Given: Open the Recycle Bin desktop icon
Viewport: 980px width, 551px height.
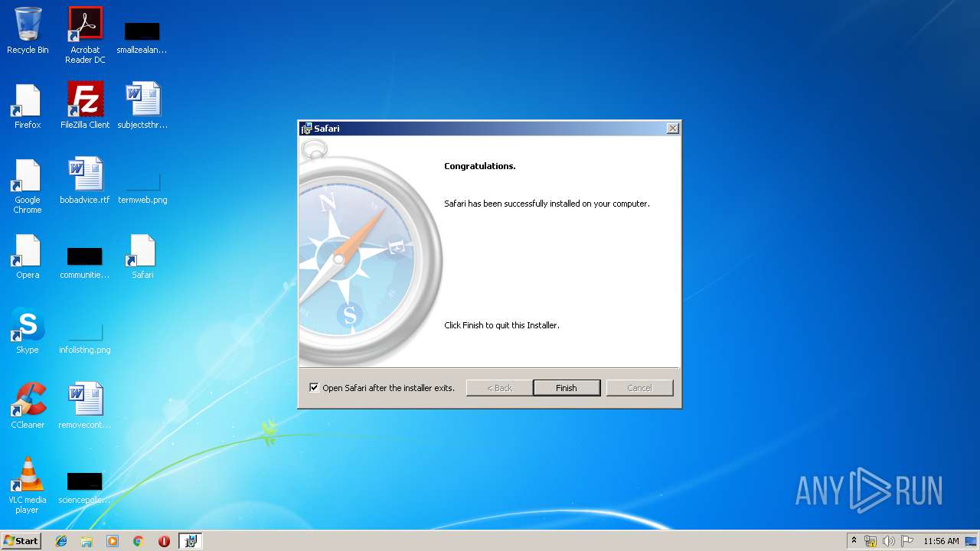Looking at the screenshot, I should pos(28,31).
